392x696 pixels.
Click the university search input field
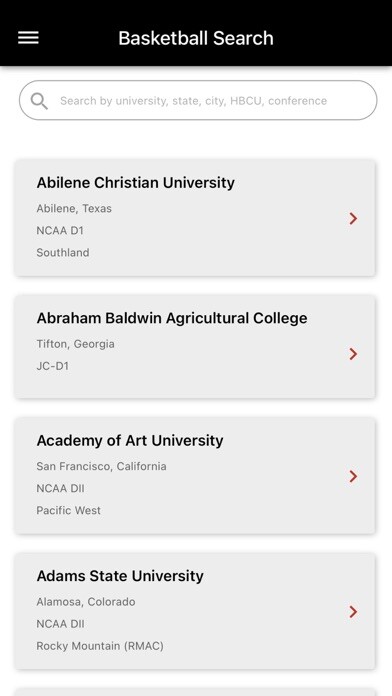(x=198, y=100)
